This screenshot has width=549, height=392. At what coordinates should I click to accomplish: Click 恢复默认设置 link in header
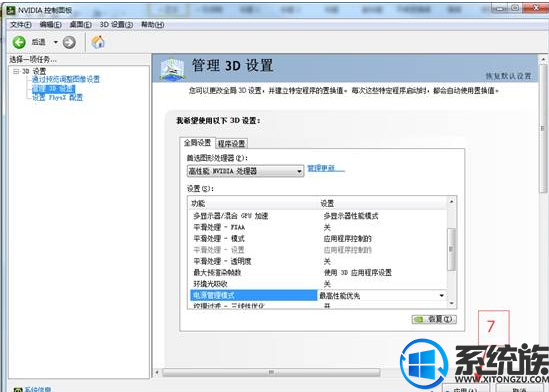[508, 76]
